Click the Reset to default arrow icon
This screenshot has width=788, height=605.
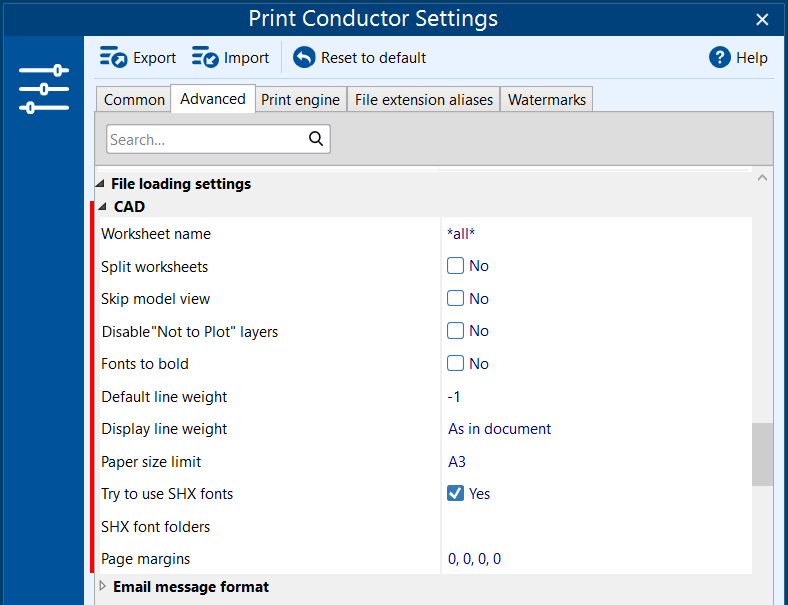click(x=304, y=57)
